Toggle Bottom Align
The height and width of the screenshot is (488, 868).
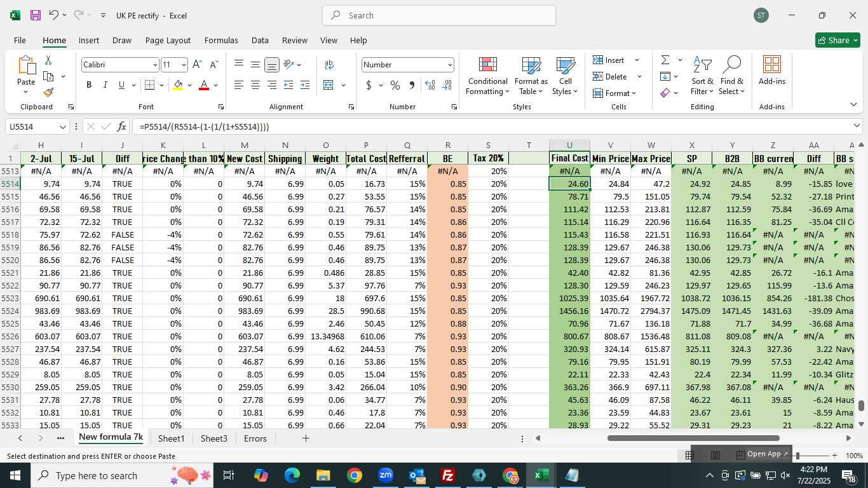[272, 65]
